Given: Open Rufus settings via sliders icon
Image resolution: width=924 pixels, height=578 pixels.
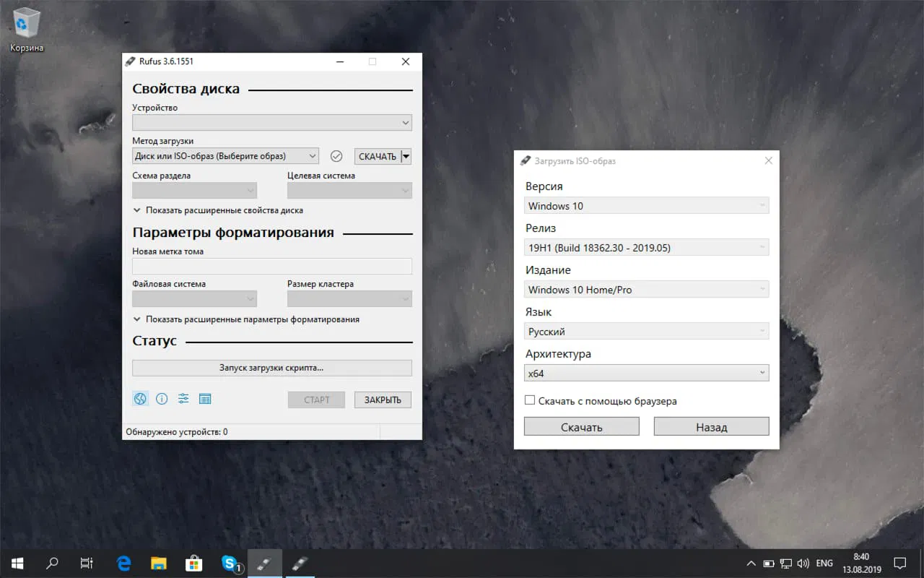Looking at the screenshot, I should (x=183, y=398).
